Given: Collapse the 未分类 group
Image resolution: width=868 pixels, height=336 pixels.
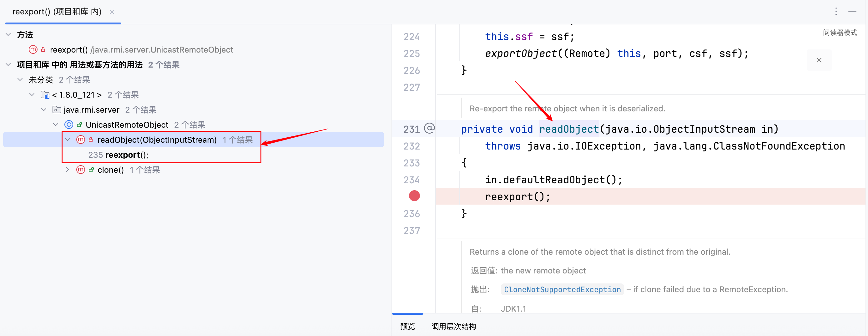Looking at the screenshot, I should (20, 80).
